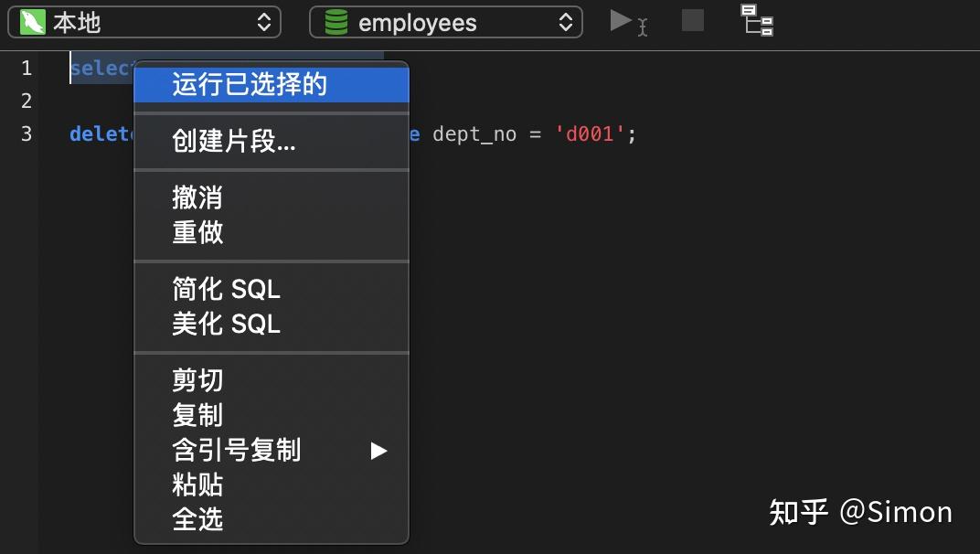Screen dimensions: 980x554
Task: Choose 复制 menu item
Action: pyautogui.click(x=197, y=415)
